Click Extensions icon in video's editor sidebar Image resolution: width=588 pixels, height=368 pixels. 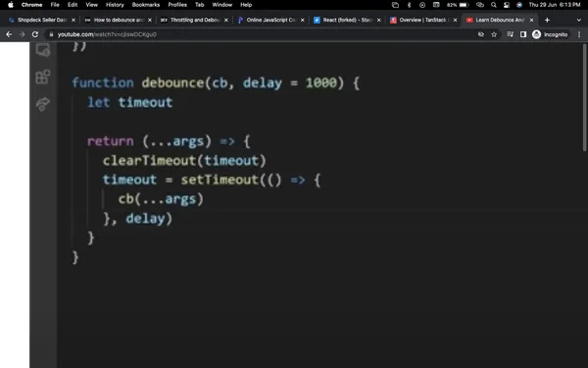coord(43,77)
